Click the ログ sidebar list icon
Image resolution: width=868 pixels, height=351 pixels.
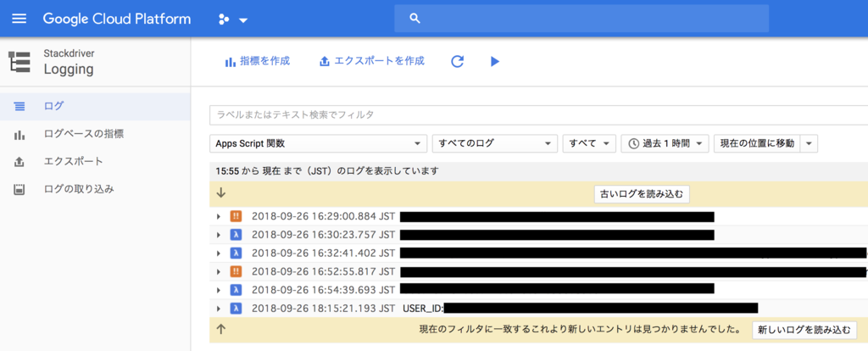pos(19,106)
